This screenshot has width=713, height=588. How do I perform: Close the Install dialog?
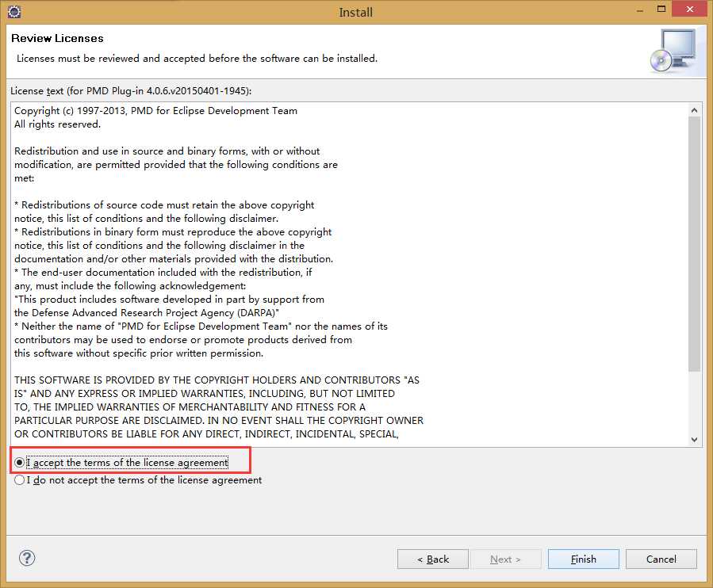(690, 9)
